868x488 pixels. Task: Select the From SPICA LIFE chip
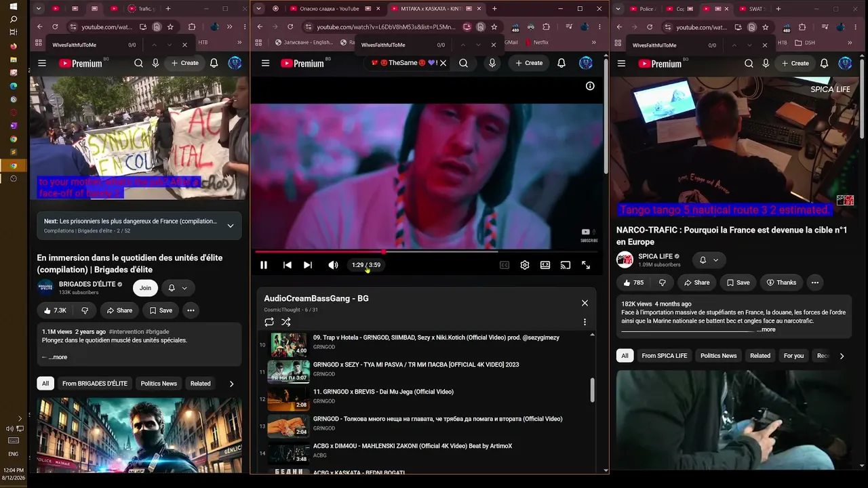pos(665,356)
